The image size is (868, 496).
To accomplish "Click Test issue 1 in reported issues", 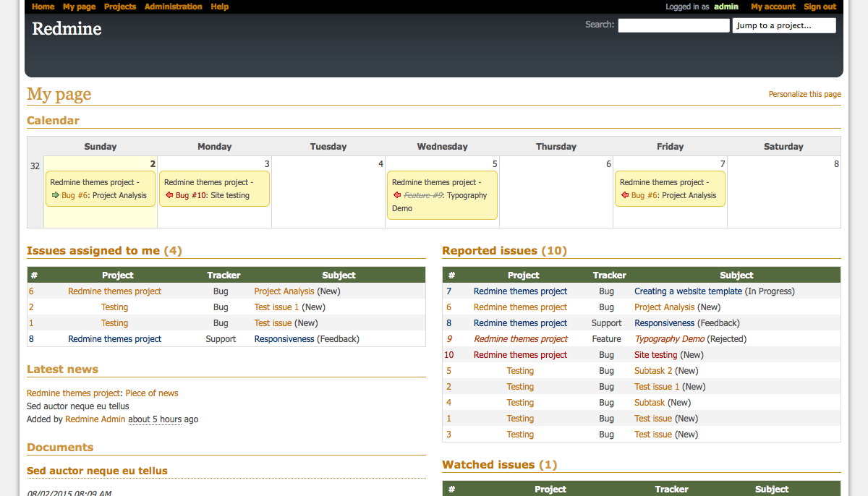I will pos(657,387).
